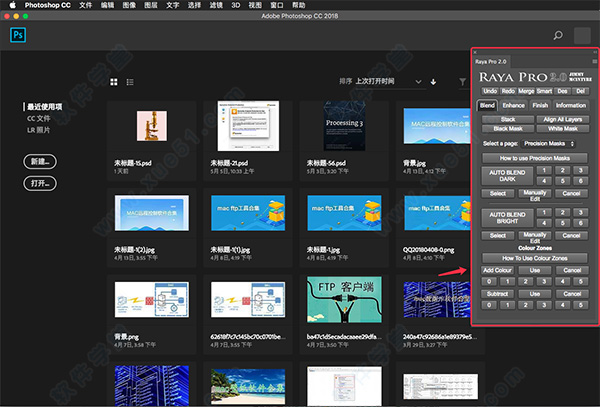The width and height of the screenshot is (600, 407).
Task: Open the Select a page Precision Masks dropdown
Action: tap(549, 143)
